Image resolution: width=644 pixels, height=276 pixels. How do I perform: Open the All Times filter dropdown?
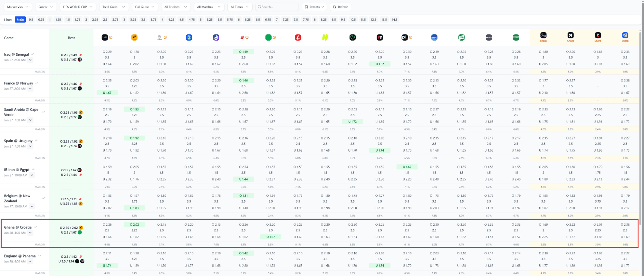[240, 7]
